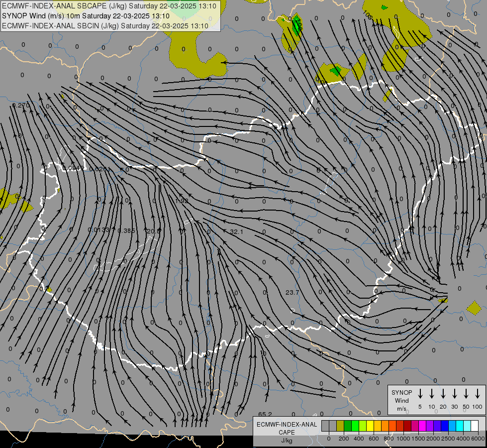487x448 pixels.
Task: Click the 1500 label under color scale
Action: point(418,439)
